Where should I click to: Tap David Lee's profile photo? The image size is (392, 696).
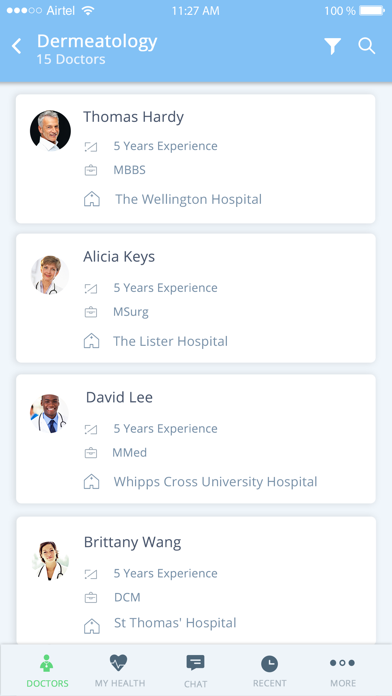49,414
